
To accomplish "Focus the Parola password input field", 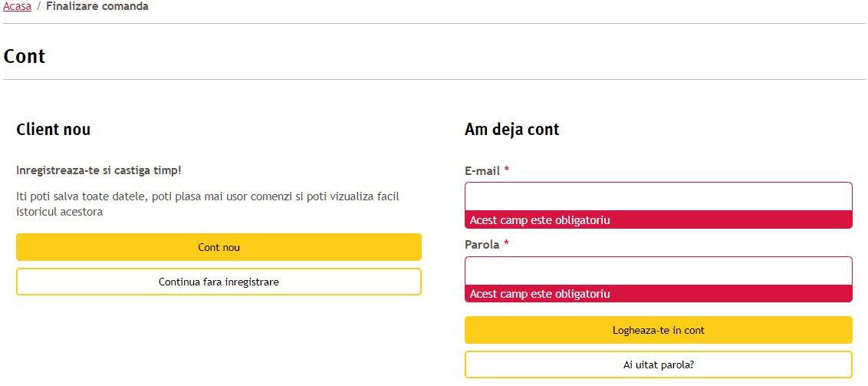I will tap(658, 271).
